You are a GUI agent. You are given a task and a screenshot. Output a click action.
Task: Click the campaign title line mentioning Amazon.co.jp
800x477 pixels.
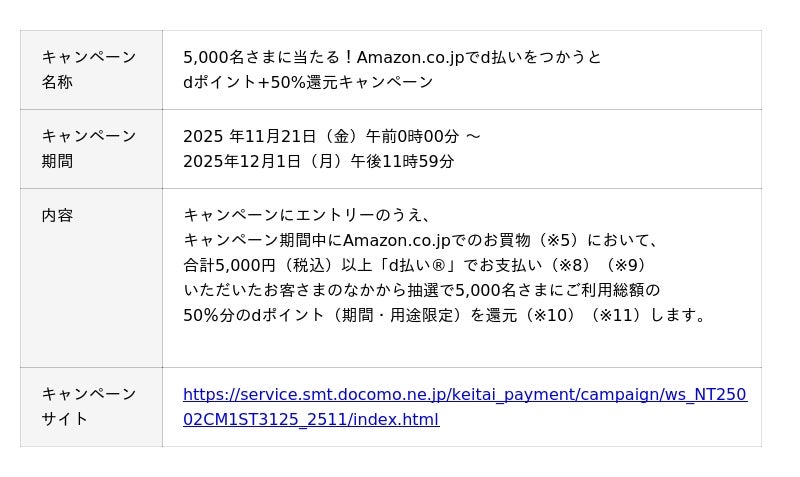tap(392, 57)
